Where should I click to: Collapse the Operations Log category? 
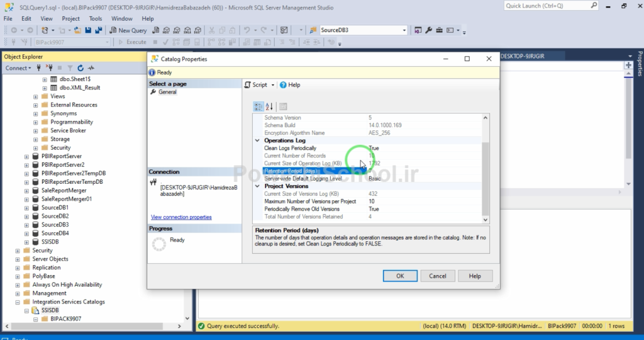pyautogui.click(x=257, y=140)
